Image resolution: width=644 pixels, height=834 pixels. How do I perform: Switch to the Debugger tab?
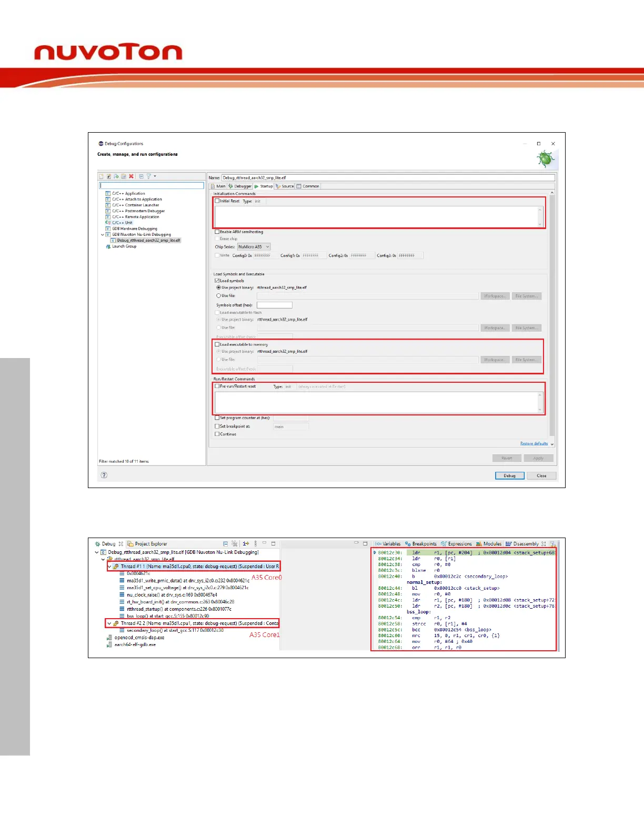click(240, 186)
